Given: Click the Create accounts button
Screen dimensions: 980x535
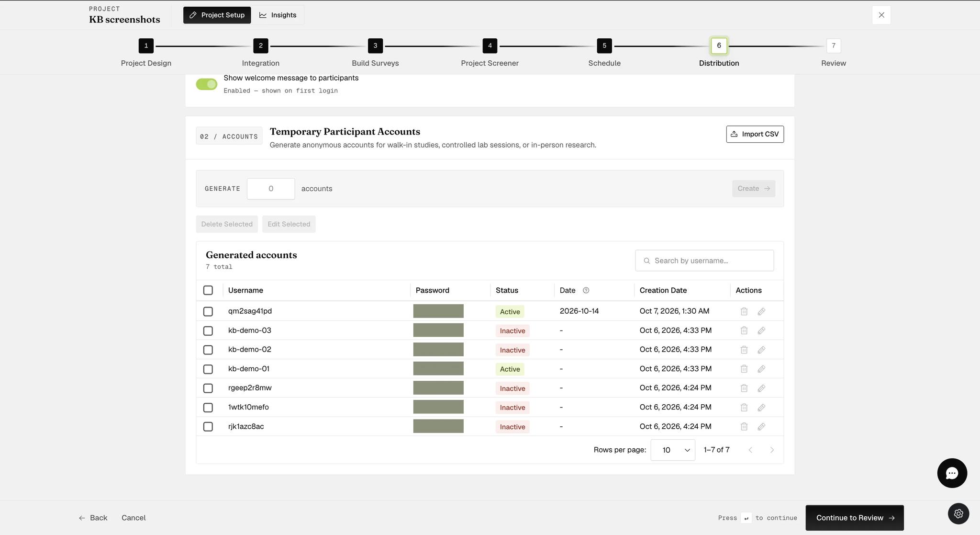Looking at the screenshot, I should pos(753,188).
